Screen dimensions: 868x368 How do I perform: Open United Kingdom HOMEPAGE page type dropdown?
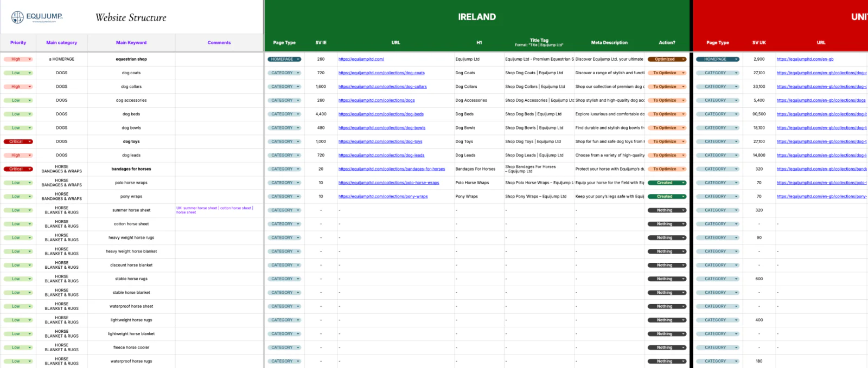pyautogui.click(x=718, y=59)
